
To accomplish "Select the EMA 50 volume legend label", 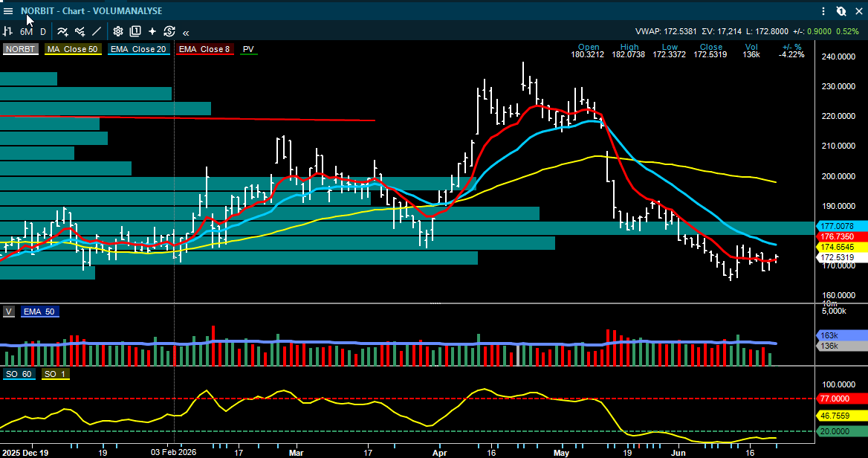I will point(40,312).
